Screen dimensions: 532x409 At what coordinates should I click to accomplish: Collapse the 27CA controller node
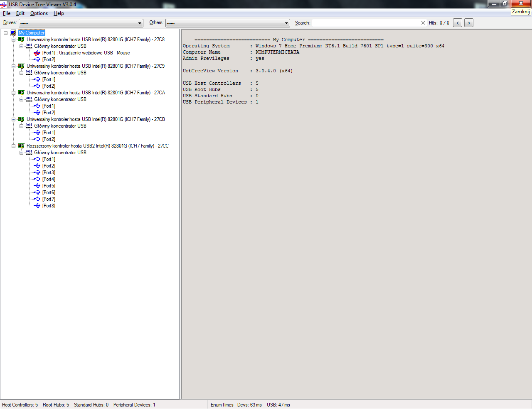14,93
